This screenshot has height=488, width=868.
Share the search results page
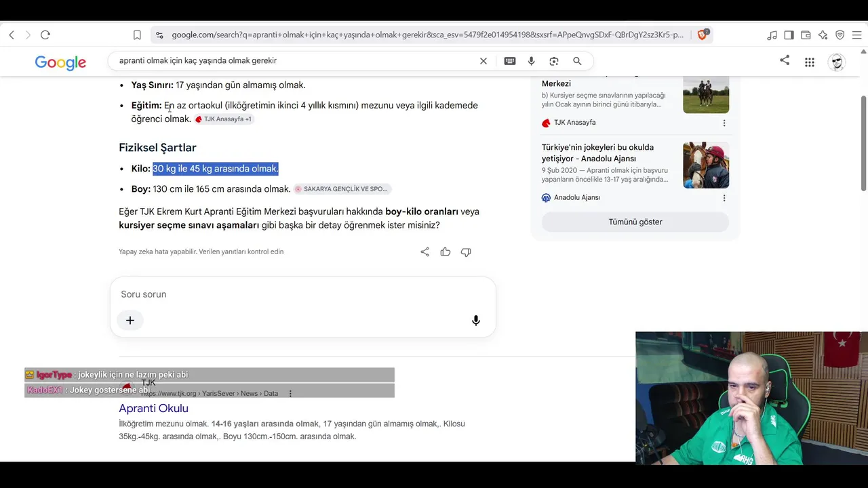point(785,60)
